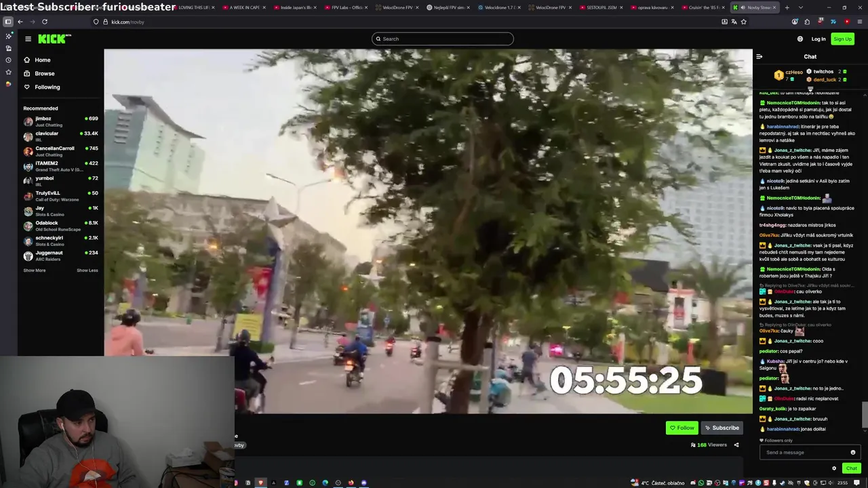Open recommended channel TrulyEvILL
868x488 pixels.
(x=60, y=196)
